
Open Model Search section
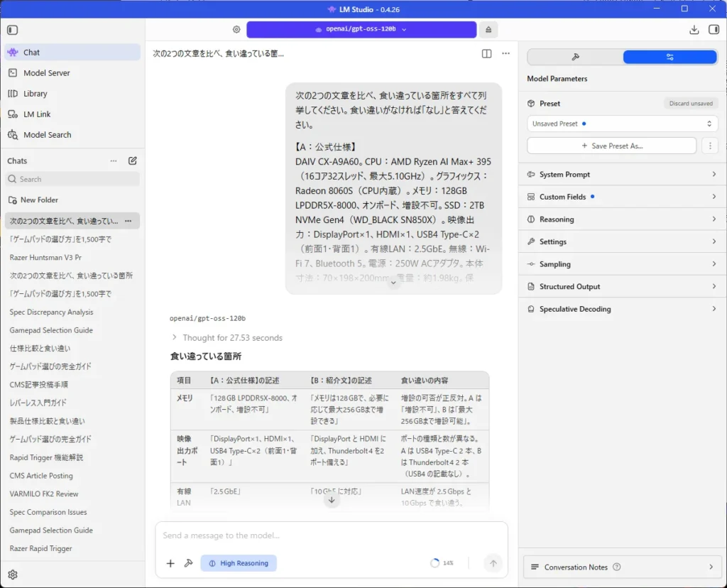point(73,135)
